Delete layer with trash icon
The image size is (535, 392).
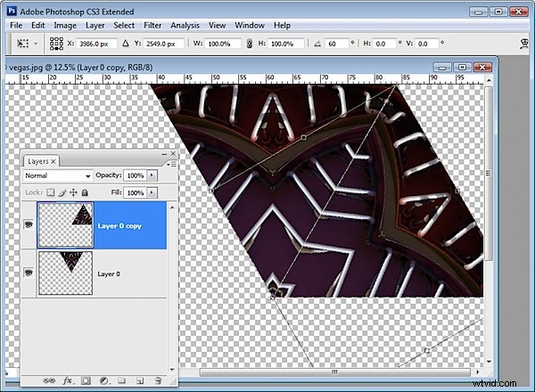tap(158, 380)
